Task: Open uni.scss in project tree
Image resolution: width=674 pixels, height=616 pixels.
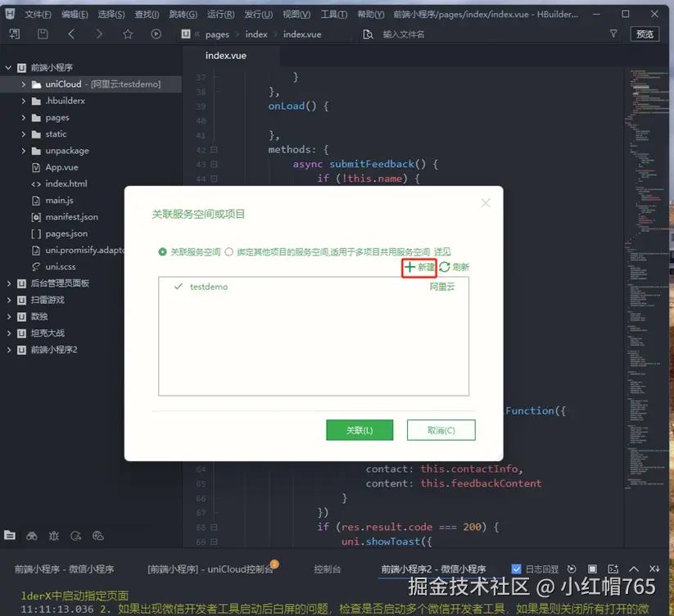Action: click(x=61, y=266)
